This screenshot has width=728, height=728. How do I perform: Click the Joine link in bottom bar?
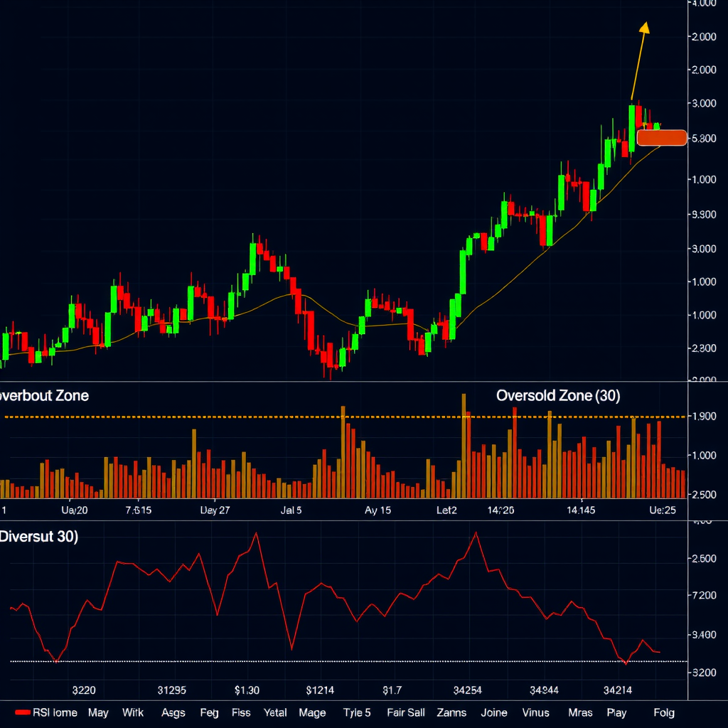click(494, 712)
